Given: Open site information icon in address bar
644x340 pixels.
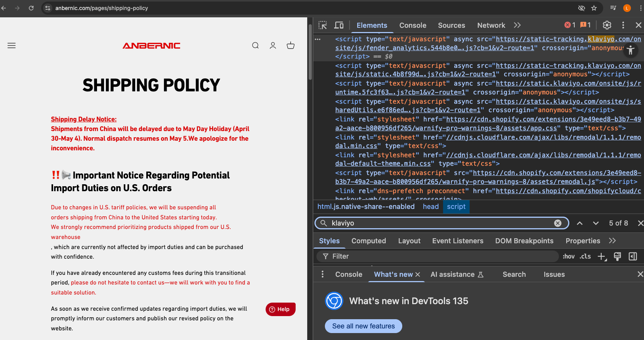Looking at the screenshot, I should tap(48, 8).
